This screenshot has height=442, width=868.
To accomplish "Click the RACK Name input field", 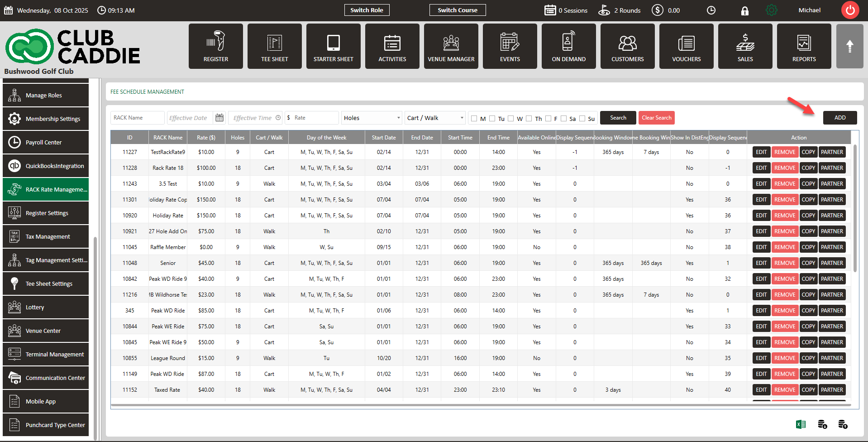I will point(137,118).
